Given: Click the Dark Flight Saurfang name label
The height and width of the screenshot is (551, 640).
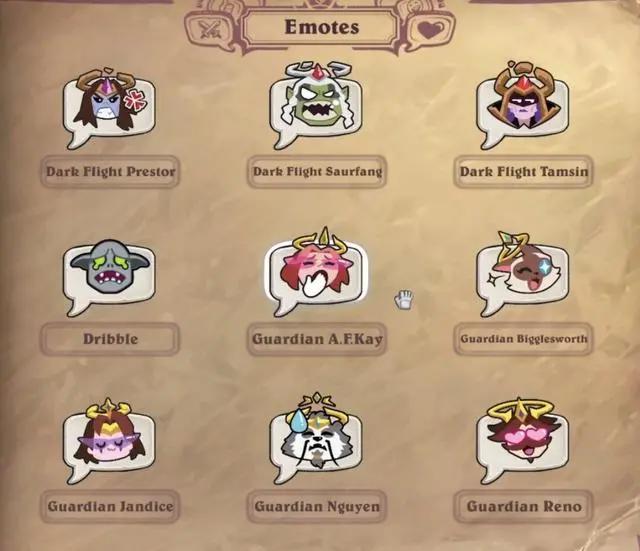Looking at the screenshot, I should coord(317,171).
